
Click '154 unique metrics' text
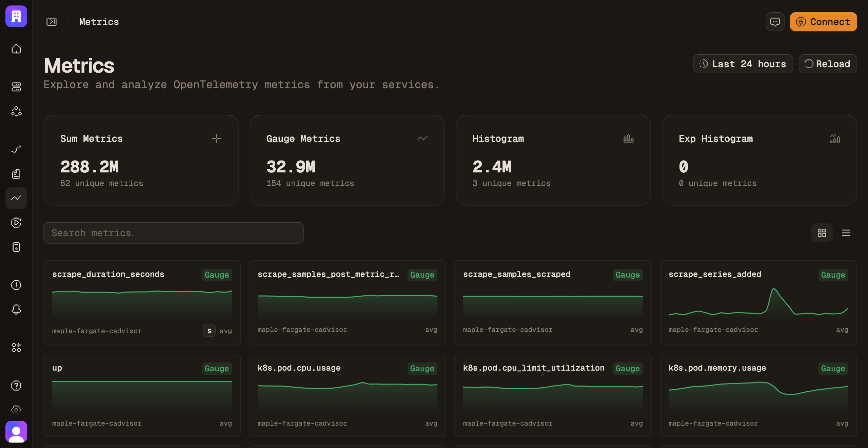pyautogui.click(x=310, y=183)
